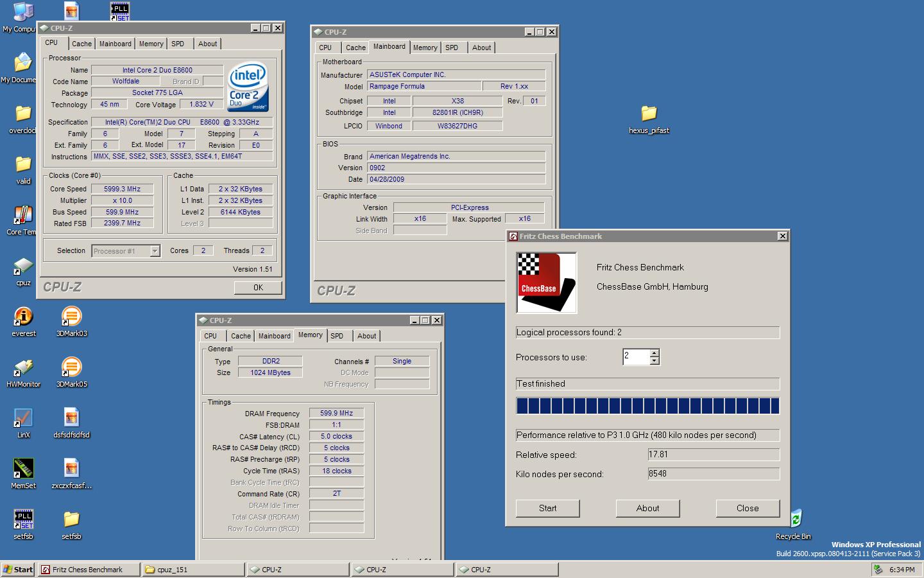Click the benchmark progress bar
Image resolution: width=924 pixels, height=578 pixels.
click(x=647, y=405)
